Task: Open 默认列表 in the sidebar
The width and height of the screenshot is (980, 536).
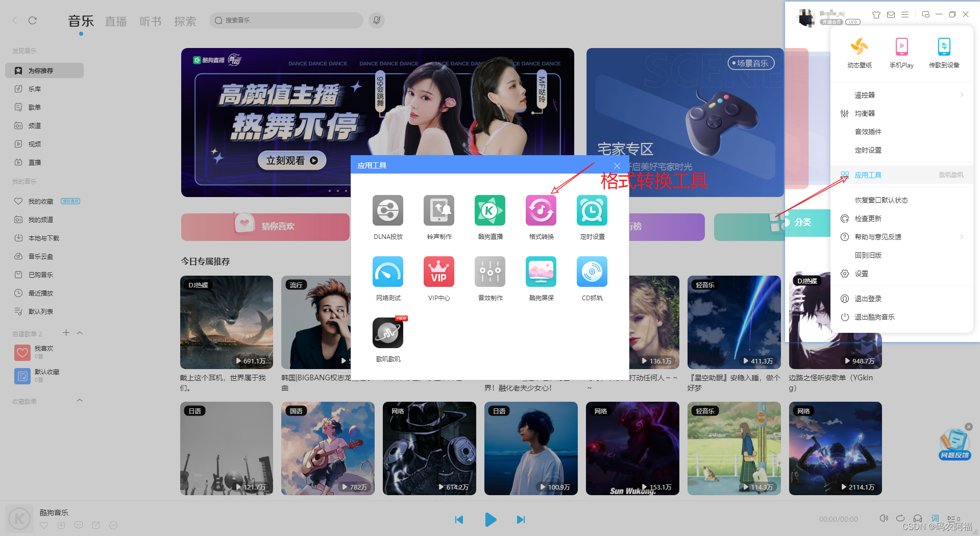Action: pyautogui.click(x=44, y=311)
